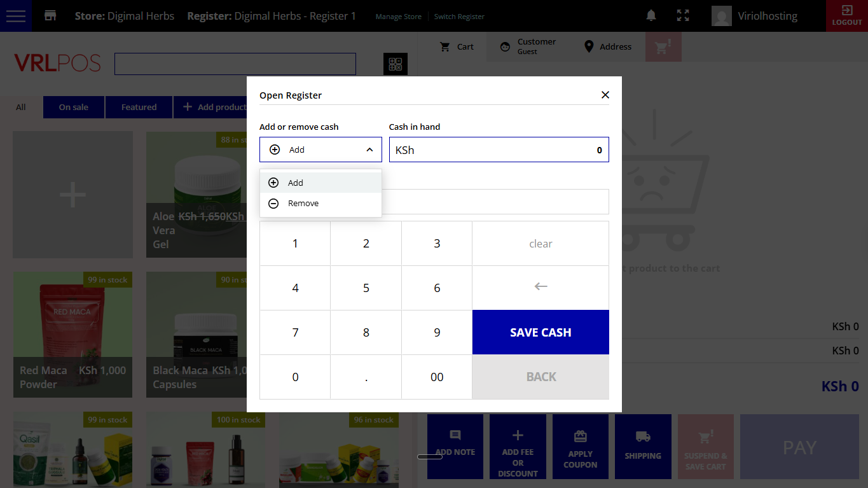The width and height of the screenshot is (868, 488).
Task: Open the hamburger main menu
Action: pyautogui.click(x=15, y=16)
